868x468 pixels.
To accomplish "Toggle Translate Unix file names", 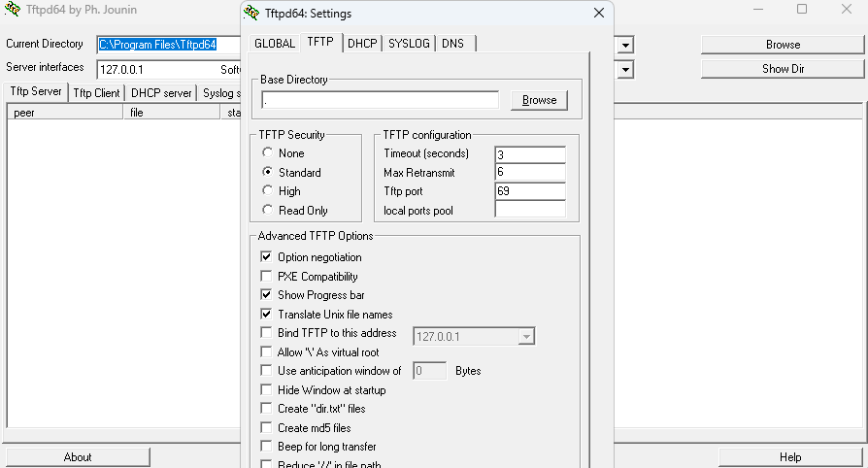I will pos(266,314).
